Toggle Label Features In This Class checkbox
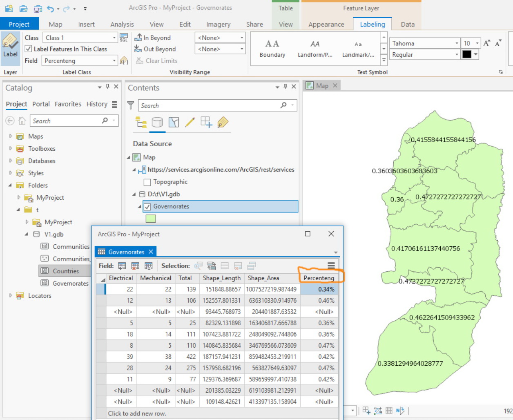 28,49
